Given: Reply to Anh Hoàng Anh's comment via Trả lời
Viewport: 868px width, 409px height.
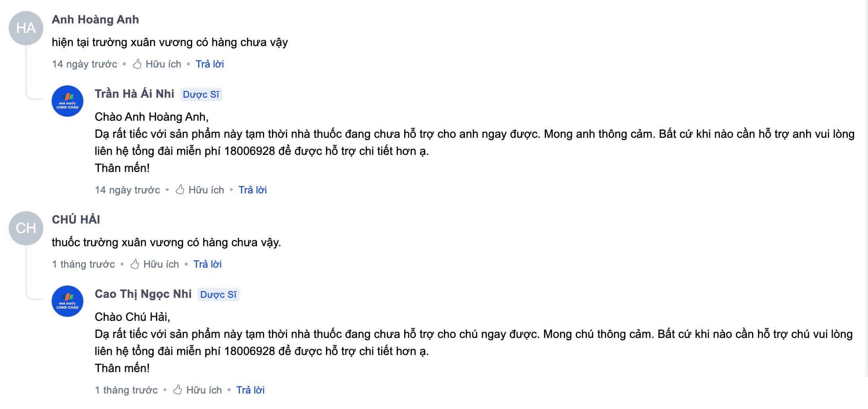Looking at the screenshot, I should click(210, 64).
